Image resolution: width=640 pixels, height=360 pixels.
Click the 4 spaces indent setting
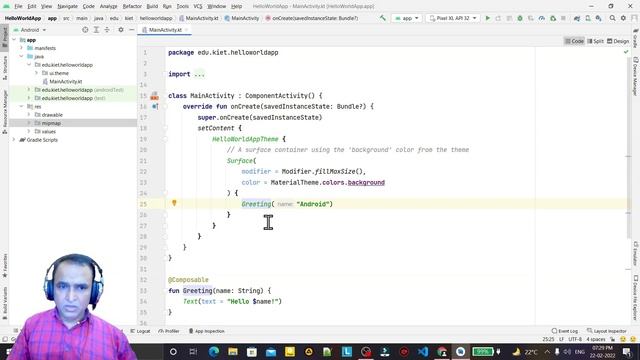(596, 339)
